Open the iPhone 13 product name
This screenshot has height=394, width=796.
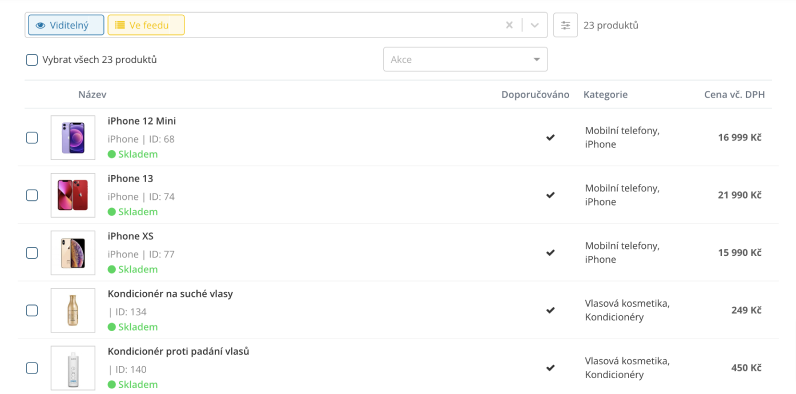pyautogui.click(x=130, y=179)
